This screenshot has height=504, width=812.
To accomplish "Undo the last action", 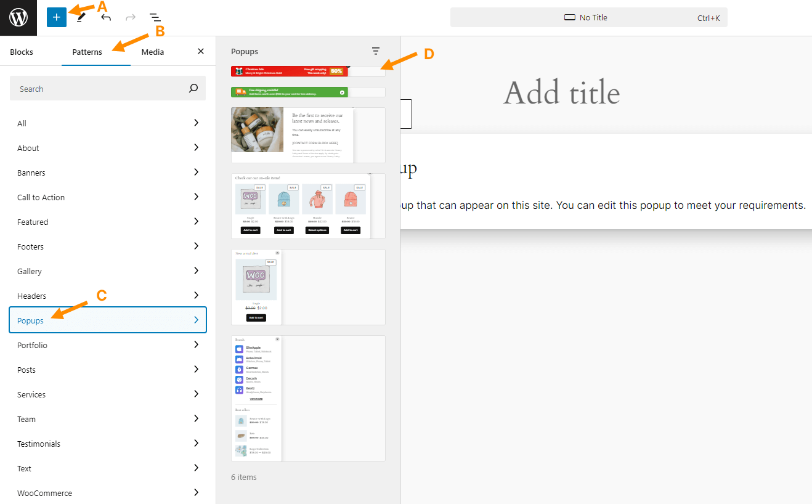I will 105,17.
